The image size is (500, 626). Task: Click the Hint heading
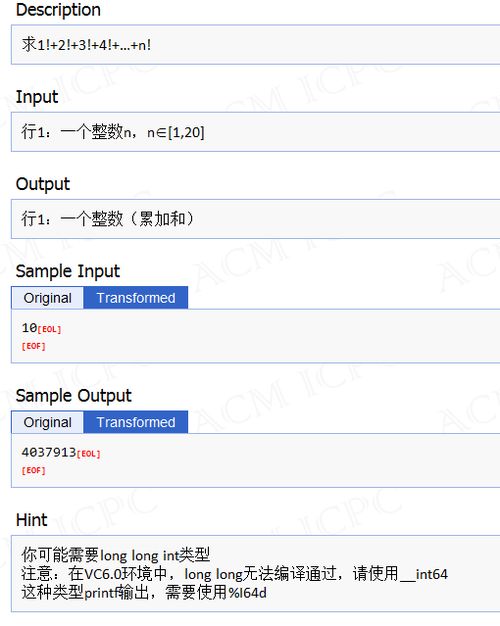coord(32,520)
